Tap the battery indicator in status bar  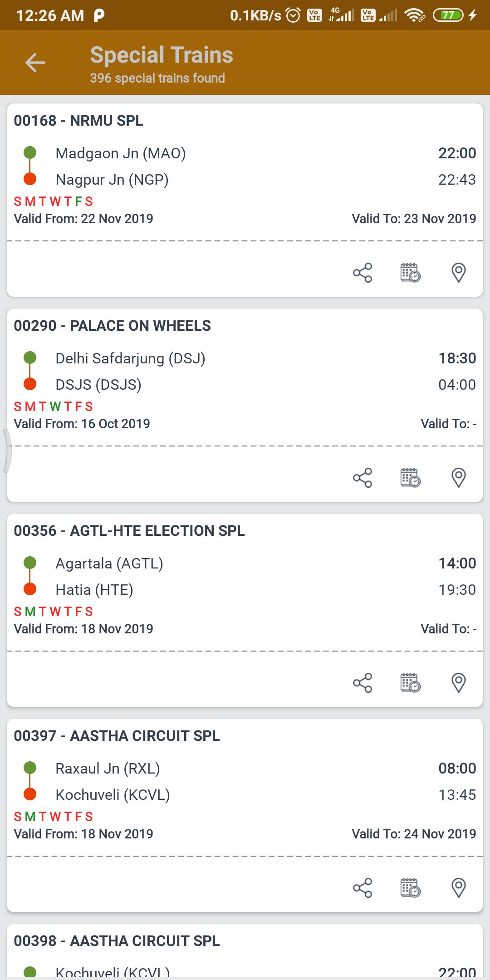point(448,15)
